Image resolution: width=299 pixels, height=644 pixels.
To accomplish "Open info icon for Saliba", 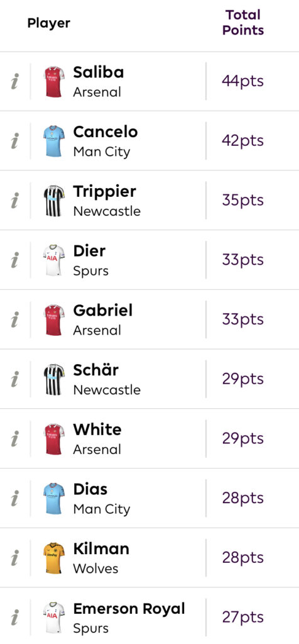I will pos(15,81).
